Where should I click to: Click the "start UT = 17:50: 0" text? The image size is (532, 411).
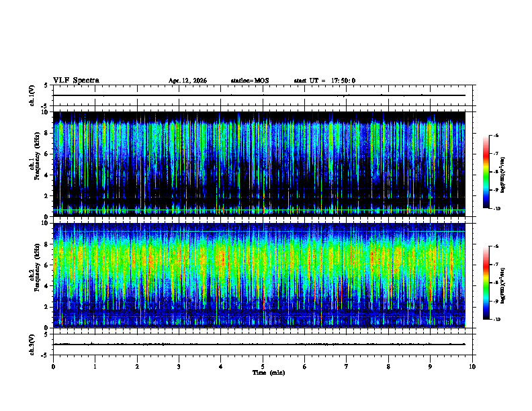[324, 81]
